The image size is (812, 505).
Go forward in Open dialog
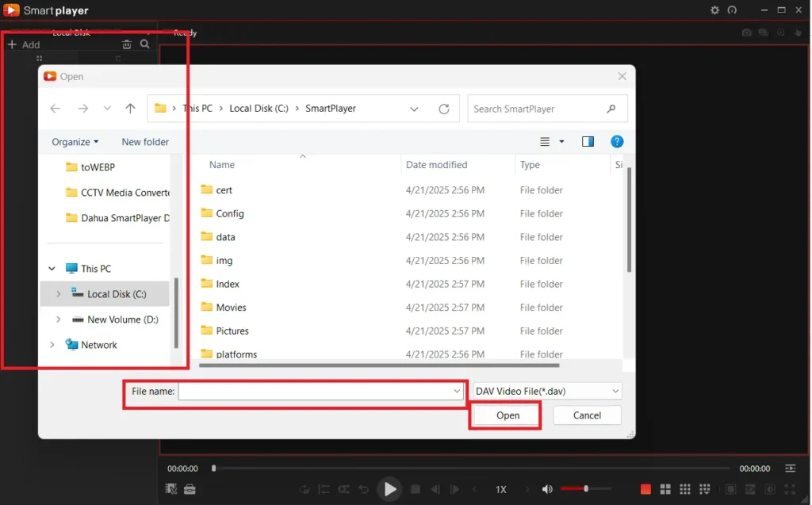[82, 109]
